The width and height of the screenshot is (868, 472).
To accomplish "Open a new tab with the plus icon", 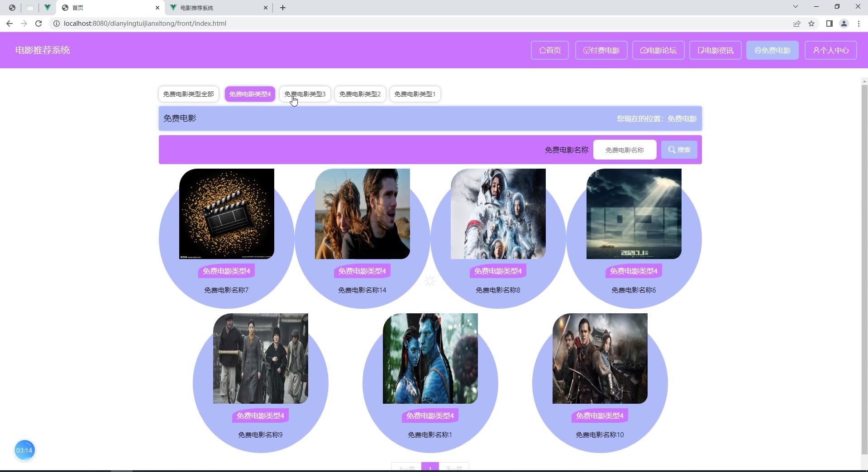I will point(283,8).
